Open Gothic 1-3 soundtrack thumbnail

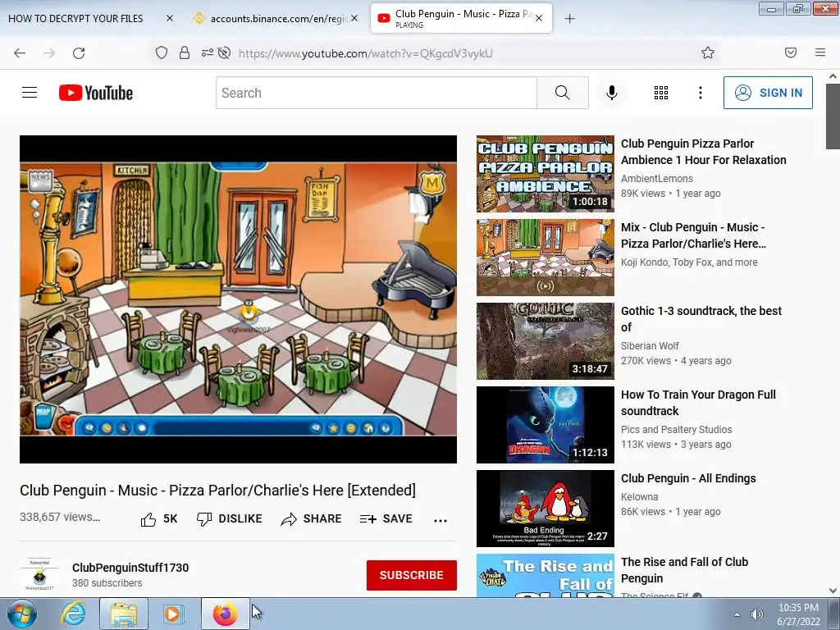pyautogui.click(x=546, y=340)
